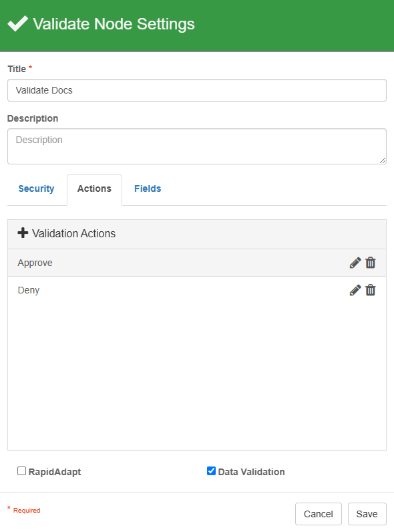Delete the Deny action using trash icon
394x532 pixels.
(370, 290)
